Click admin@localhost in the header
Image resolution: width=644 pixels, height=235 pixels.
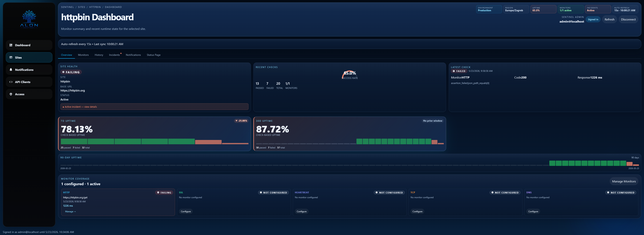point(572,21)
